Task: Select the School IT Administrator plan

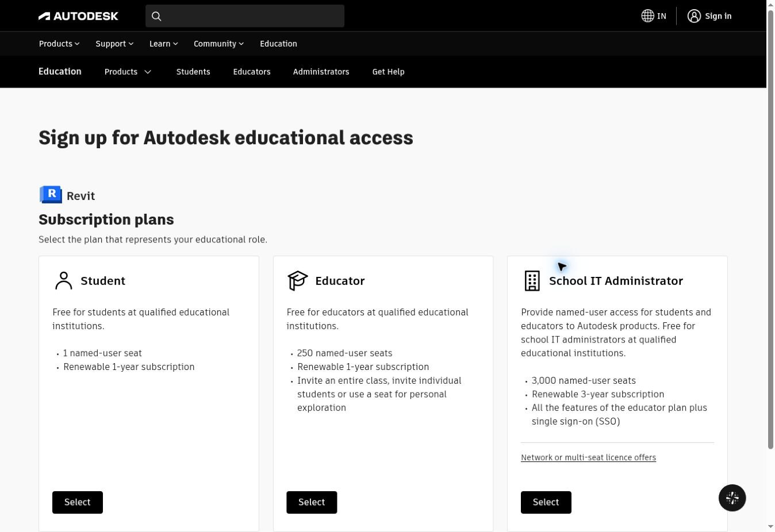Action: coord(546,502)
